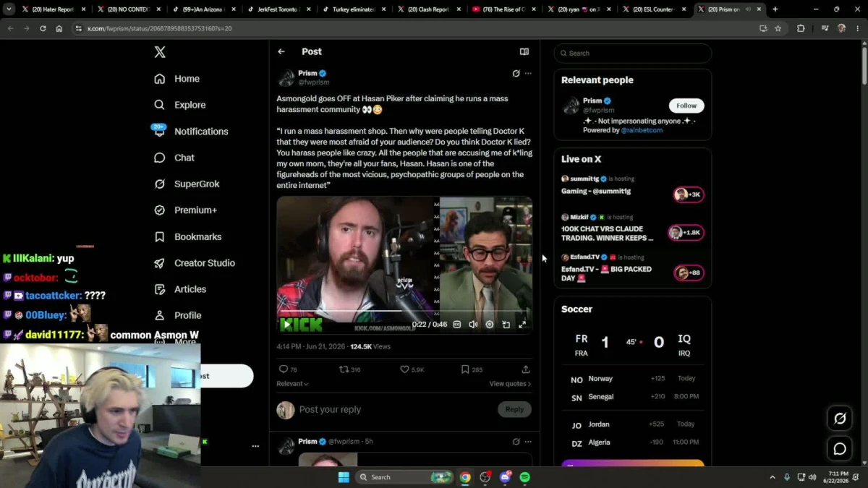Viewport: 868px width, 488px height.
Task: Share the post via share icon
Action: (x=525, y=369)
